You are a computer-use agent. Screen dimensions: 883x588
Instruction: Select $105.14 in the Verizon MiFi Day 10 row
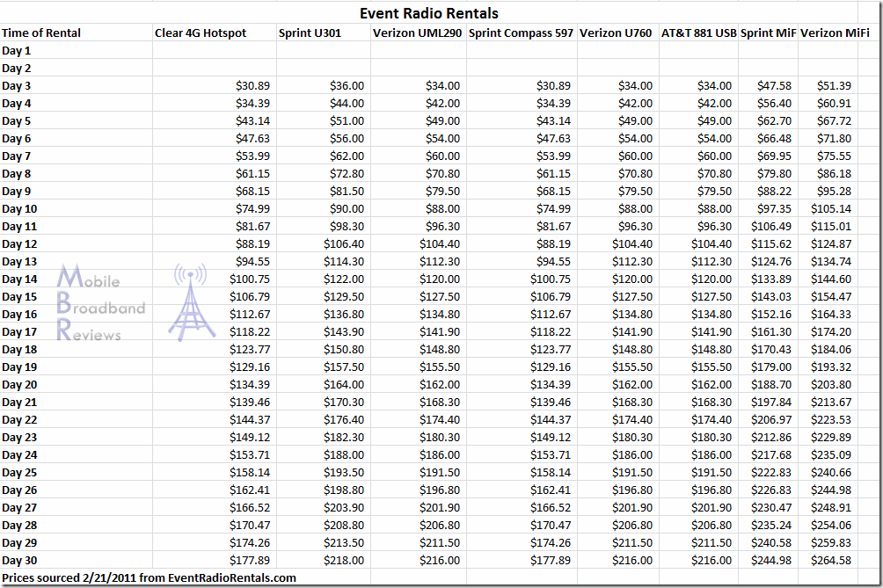(831, 209)
